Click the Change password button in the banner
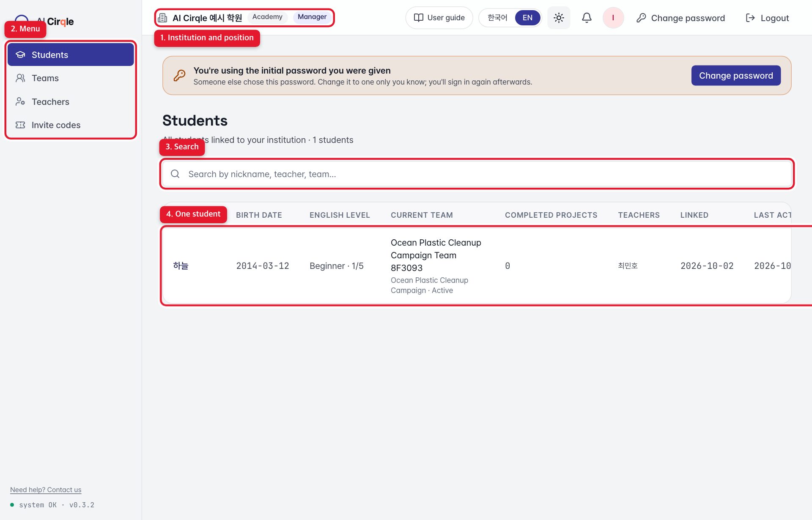The height and width of the screenshot is (520, 812). (736, 76)
